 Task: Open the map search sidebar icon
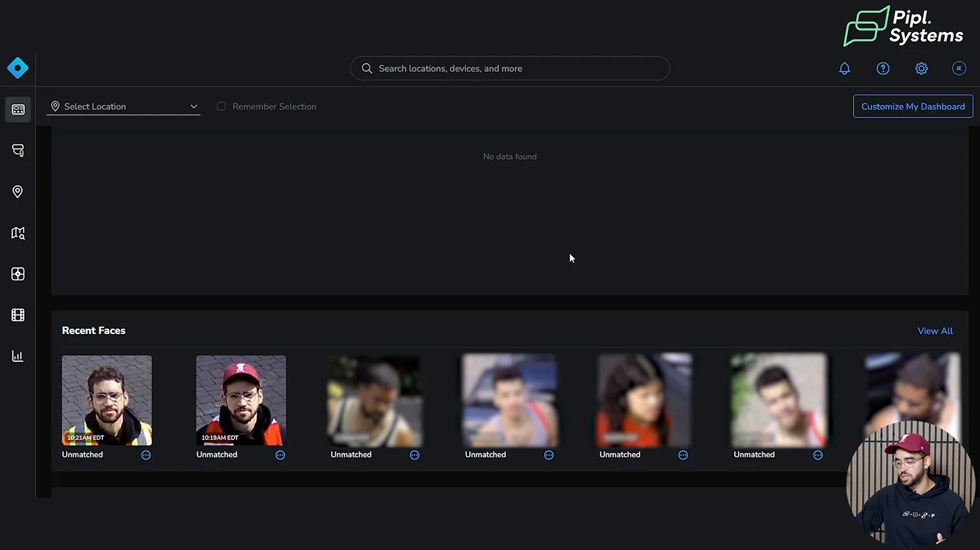17,233
